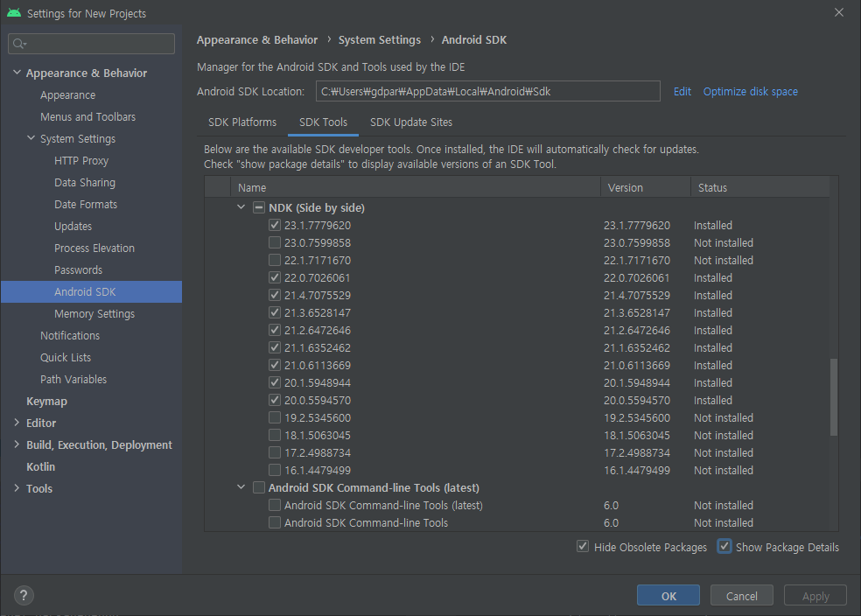Viewport: 861px width, 616px height.
Task: Select Android SDK in sidebar
Action: [x=85, y=291]
